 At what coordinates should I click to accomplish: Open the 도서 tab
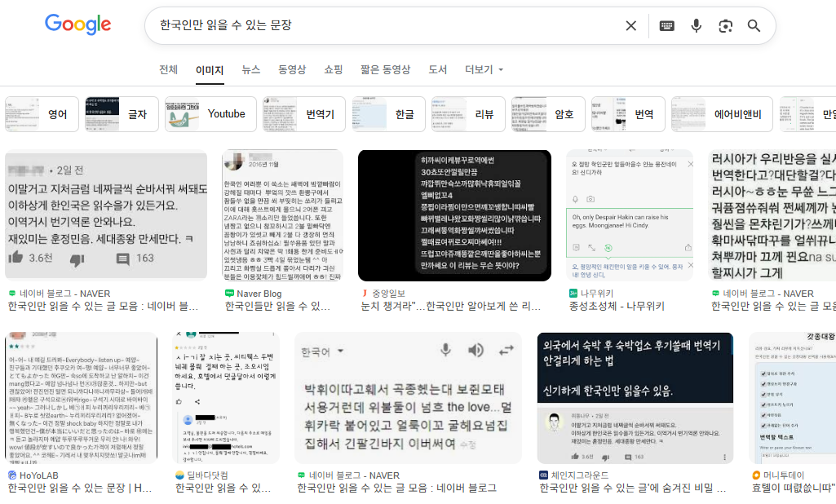[x=438, y=70]
